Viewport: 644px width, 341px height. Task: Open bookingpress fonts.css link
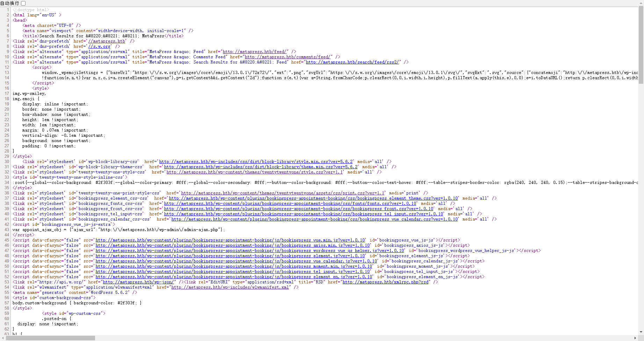290,203
